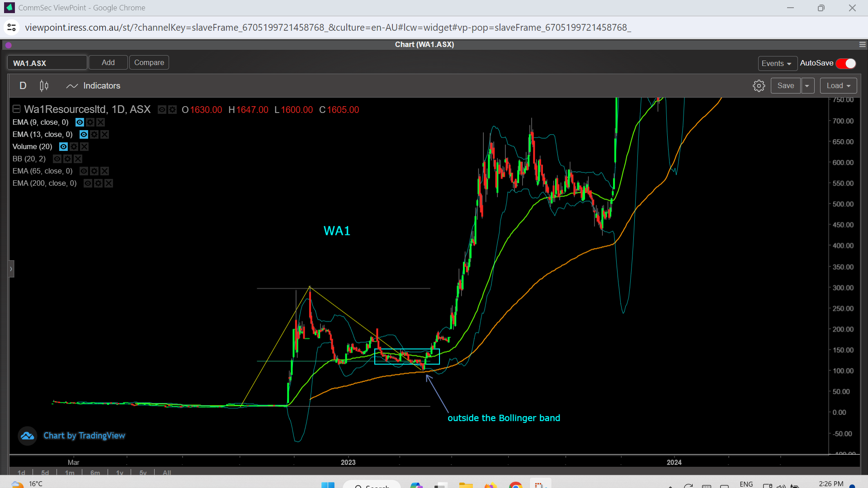Screen dimensions: 868x488
Task: Remove the EMA (200, close, 0) indicator
Action: (108, 183)
